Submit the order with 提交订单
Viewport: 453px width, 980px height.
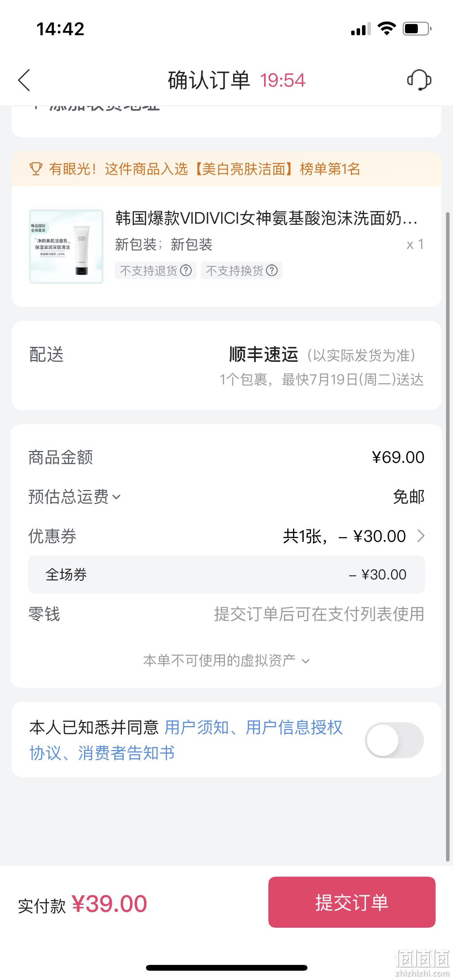(352, 902)
